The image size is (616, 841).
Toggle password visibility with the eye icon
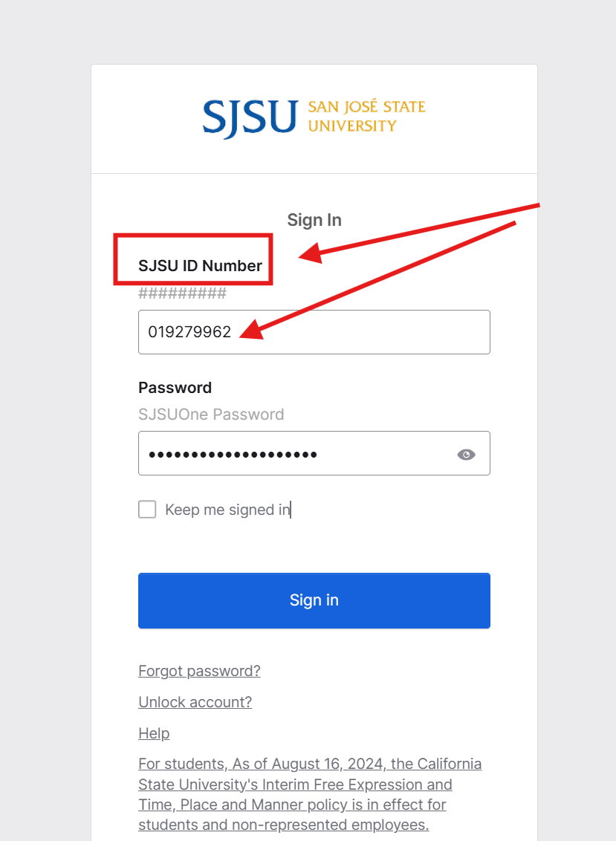(466, 455)
